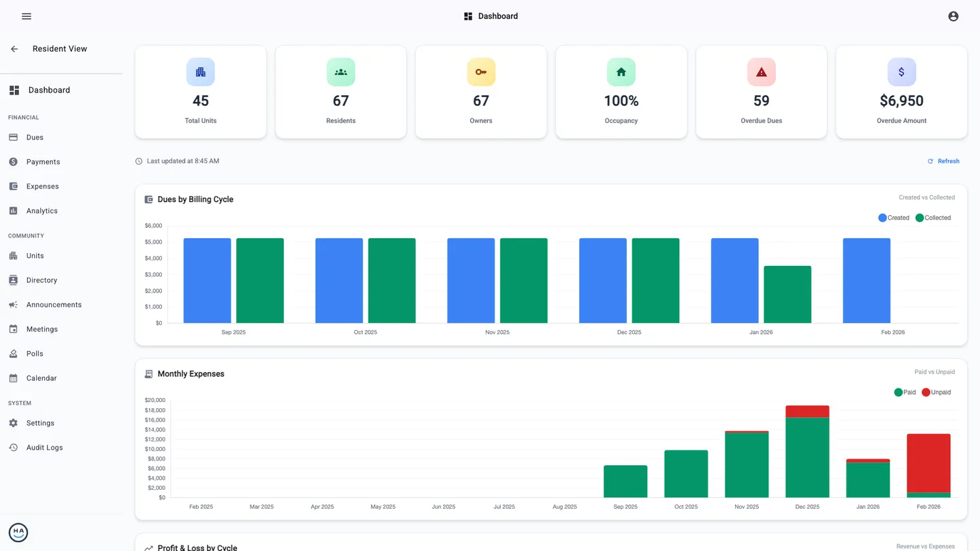Screen dimensions: 980x551
Task: Click the Feb 2026 blue Created bar
Action: (x=866, y=281)
